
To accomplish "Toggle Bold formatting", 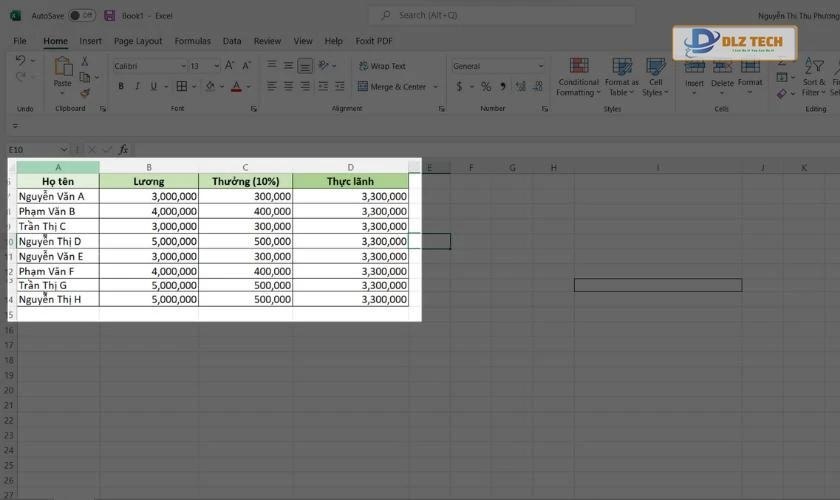I will (121, 87).
